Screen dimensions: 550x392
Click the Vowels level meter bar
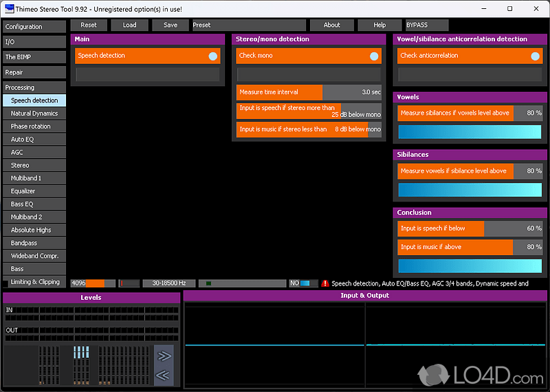coord(470,132)
